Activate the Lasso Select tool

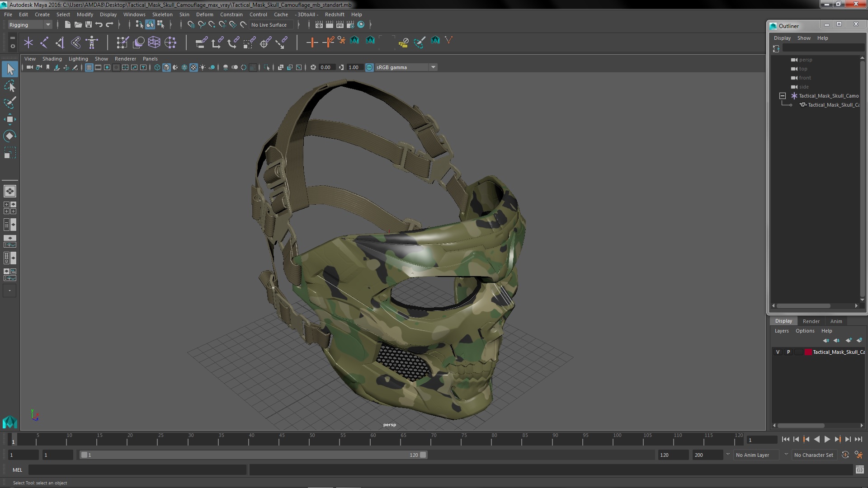(x=10, y=86)
